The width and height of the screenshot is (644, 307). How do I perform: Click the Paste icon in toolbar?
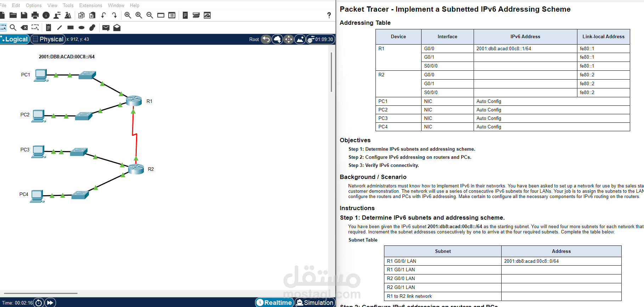92,15
